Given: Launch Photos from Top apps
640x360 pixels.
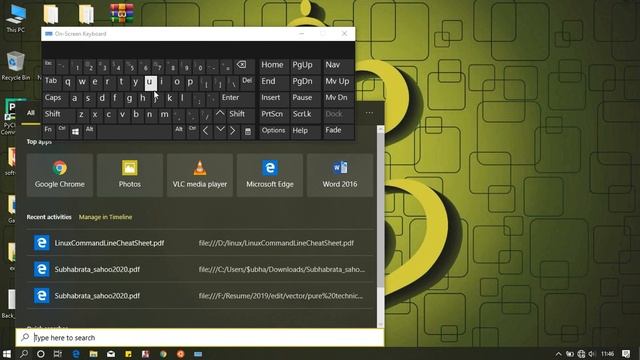Looking at the screenshot, I should coord(130,175).
